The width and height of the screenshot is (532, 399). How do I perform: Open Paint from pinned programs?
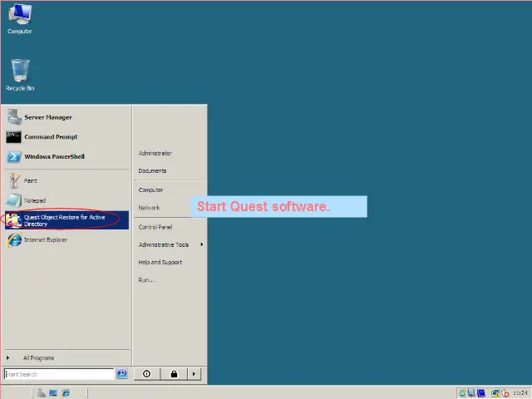click(x=30, y=180)
